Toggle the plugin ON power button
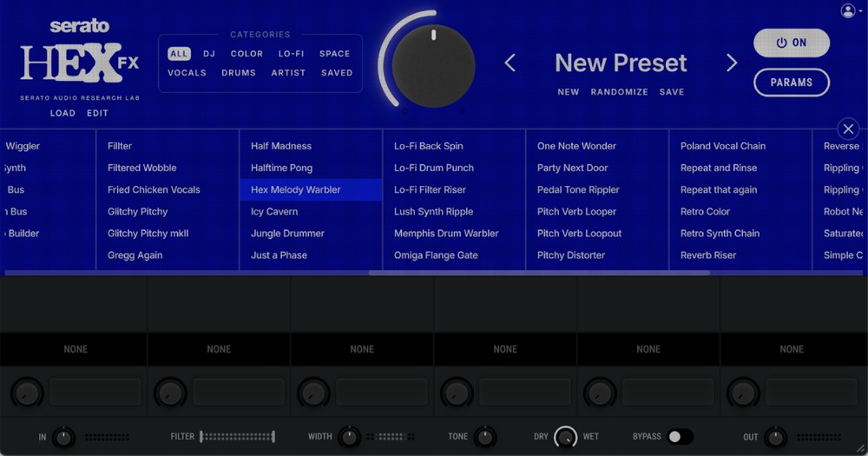 pos(791,43)
